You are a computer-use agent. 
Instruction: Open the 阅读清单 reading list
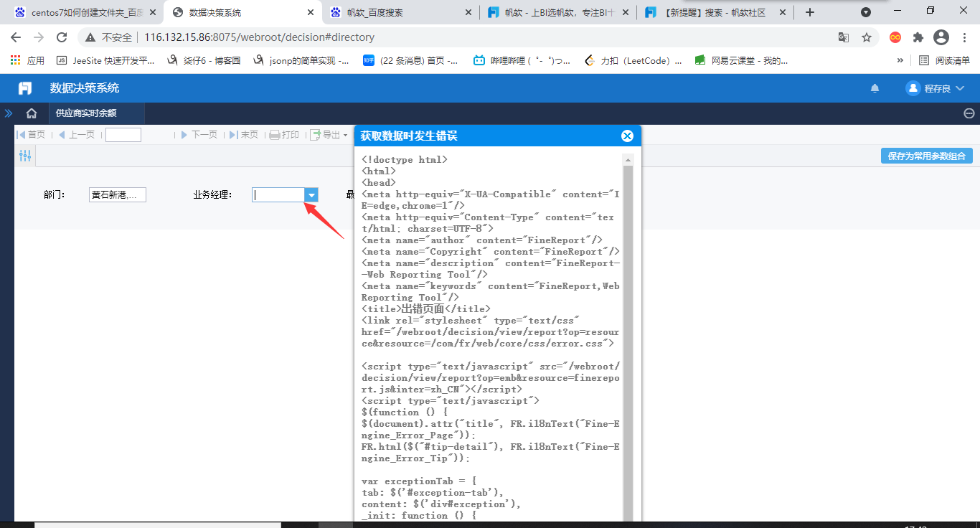944,61
